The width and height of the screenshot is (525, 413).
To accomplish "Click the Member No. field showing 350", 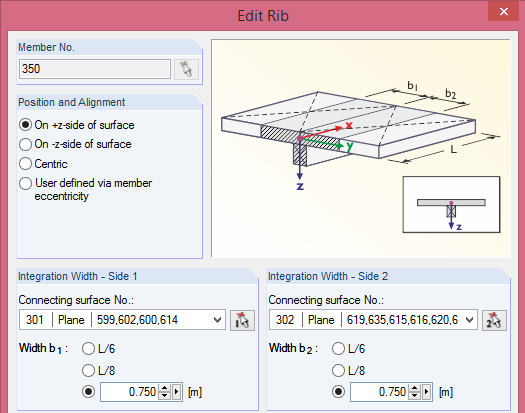I will pyautogui.click(x=95, y=69).
